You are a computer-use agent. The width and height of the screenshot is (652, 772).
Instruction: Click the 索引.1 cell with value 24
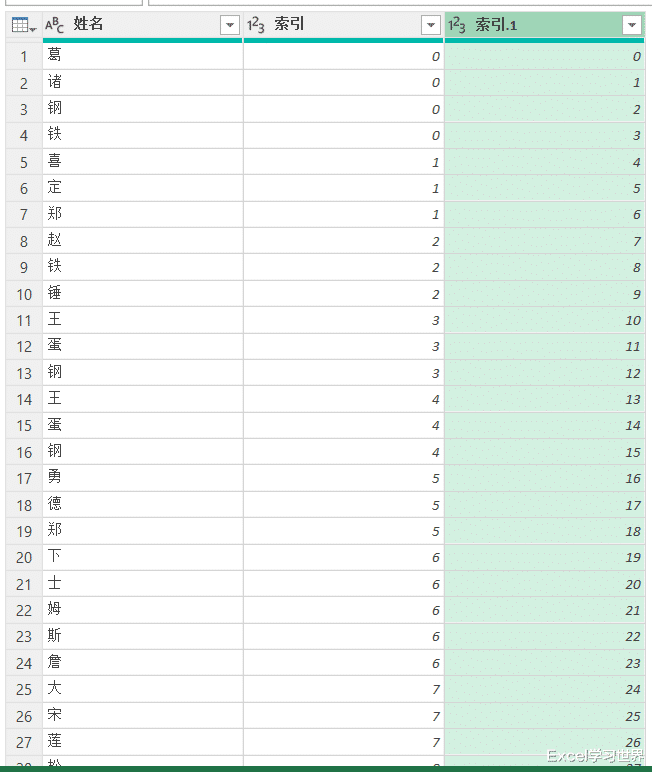pos(544,689)
